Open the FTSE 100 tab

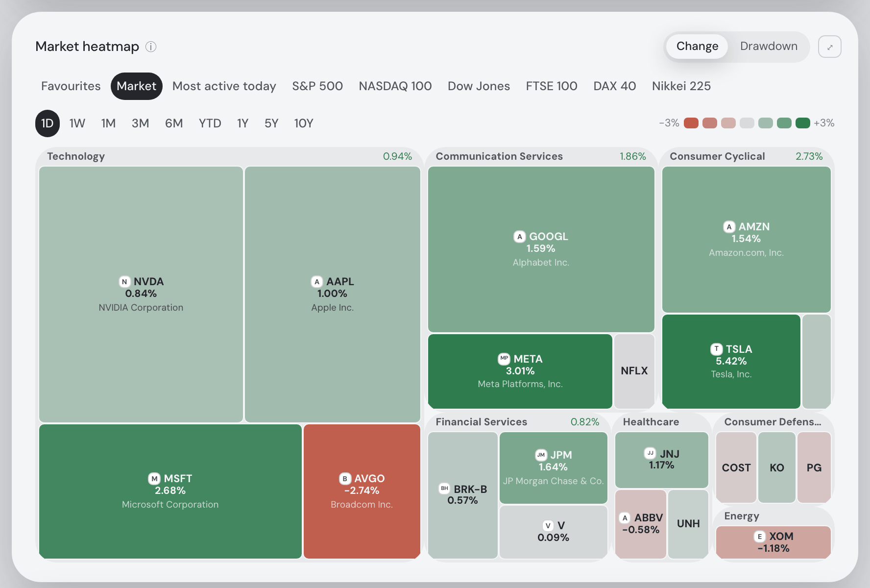552,86
